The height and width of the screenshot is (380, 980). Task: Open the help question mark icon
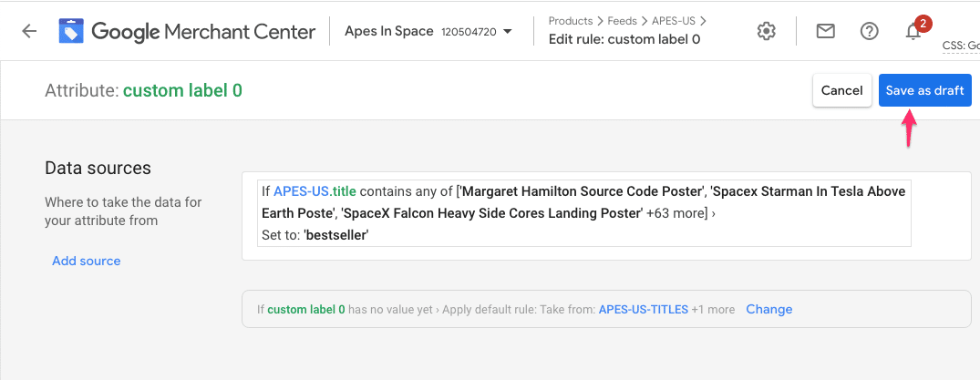point(870,31)
